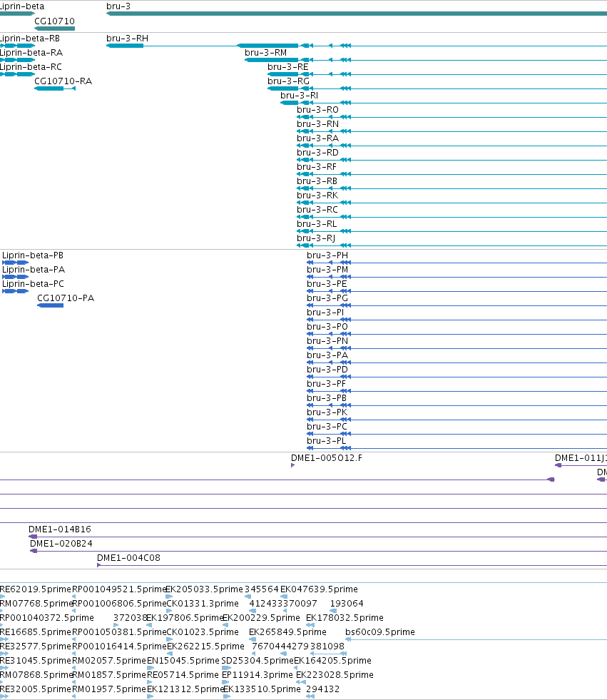Select the bru-3-RB transcript label
Image resolution: width=607 pixels, height=700 pixels.
[317, 181]
